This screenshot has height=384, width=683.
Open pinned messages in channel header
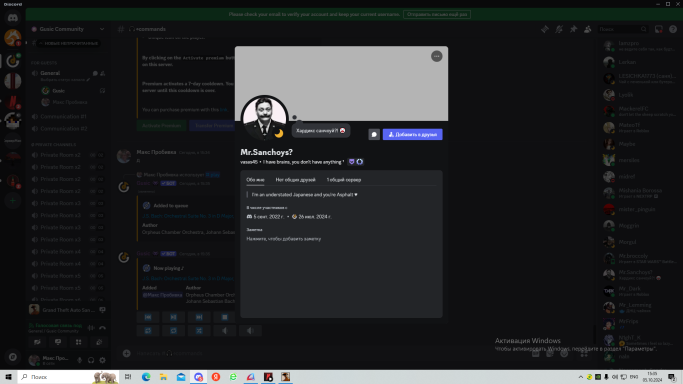pos(573,29)
